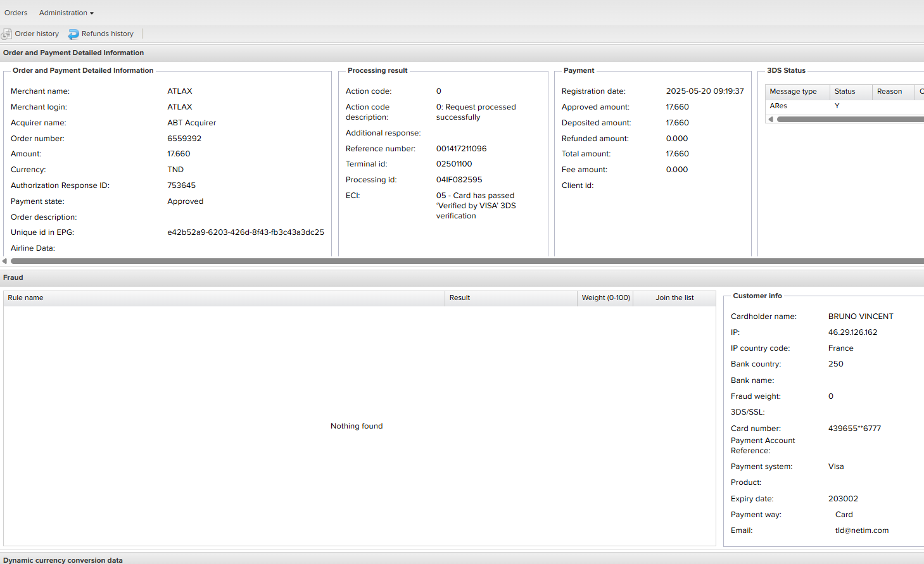Click the Weight (0-100) column header
Viewport: 924px width, 564px height.
pos(605,298)
